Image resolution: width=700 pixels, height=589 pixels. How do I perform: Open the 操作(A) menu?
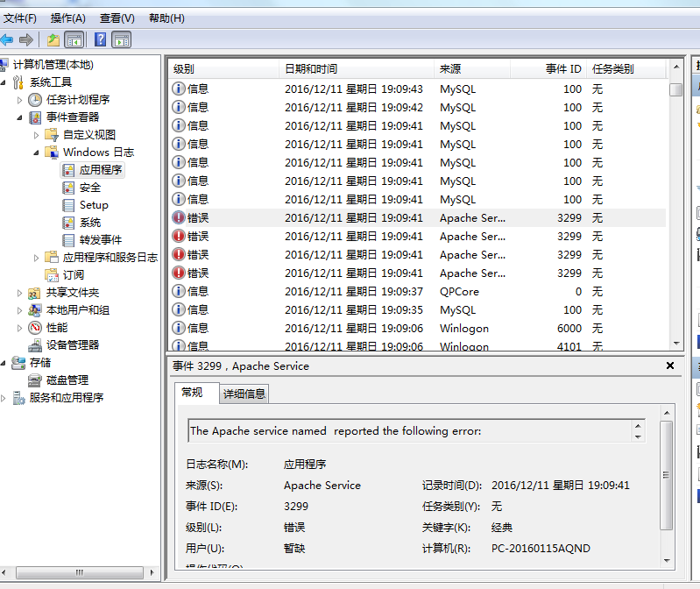pos(67,18)
